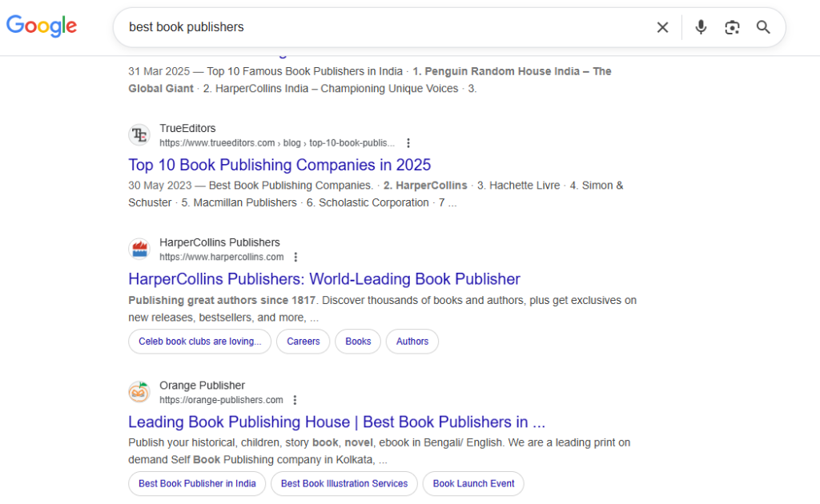The image size is (820, 504).
Task: Start voice search with microphone icon
Action: tap(701, 27)
